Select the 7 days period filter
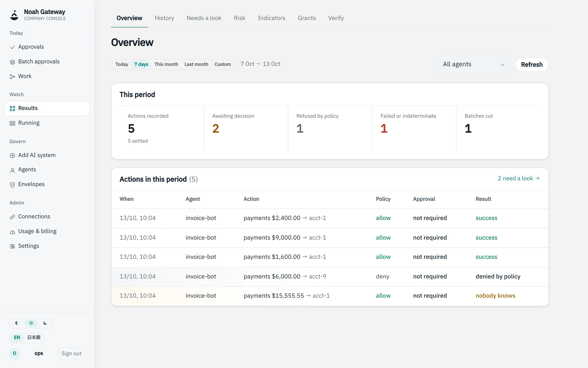588x368 pixels. [141, 64]
